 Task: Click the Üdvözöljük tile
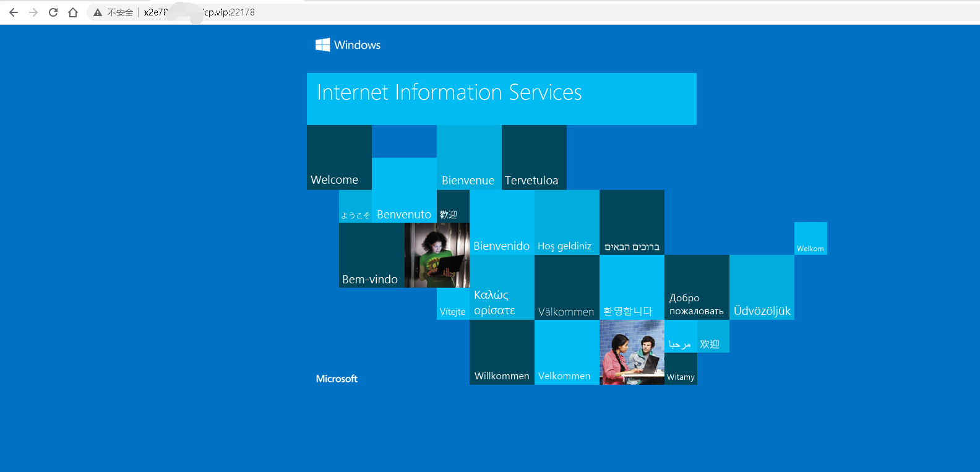[x=762, y=287]
